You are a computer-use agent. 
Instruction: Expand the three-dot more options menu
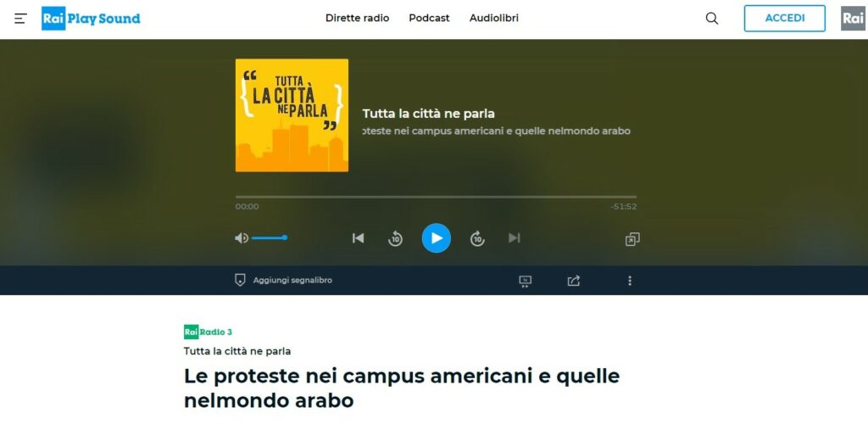coord(630,281)
